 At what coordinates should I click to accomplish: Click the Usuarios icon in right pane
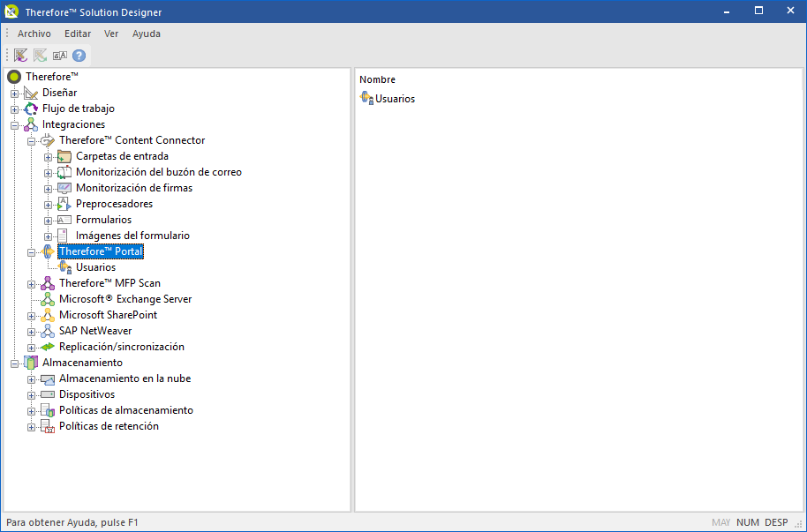[x=366, y=98]
